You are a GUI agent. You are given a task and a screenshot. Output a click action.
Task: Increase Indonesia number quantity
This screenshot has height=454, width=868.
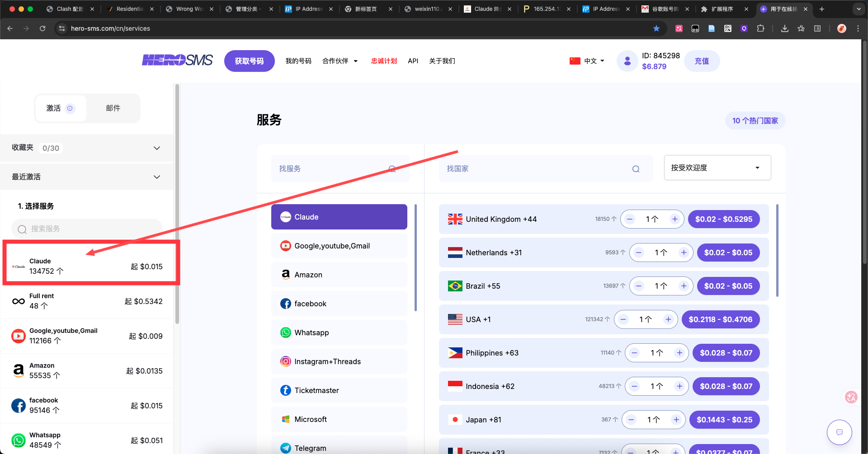[679, 386]
